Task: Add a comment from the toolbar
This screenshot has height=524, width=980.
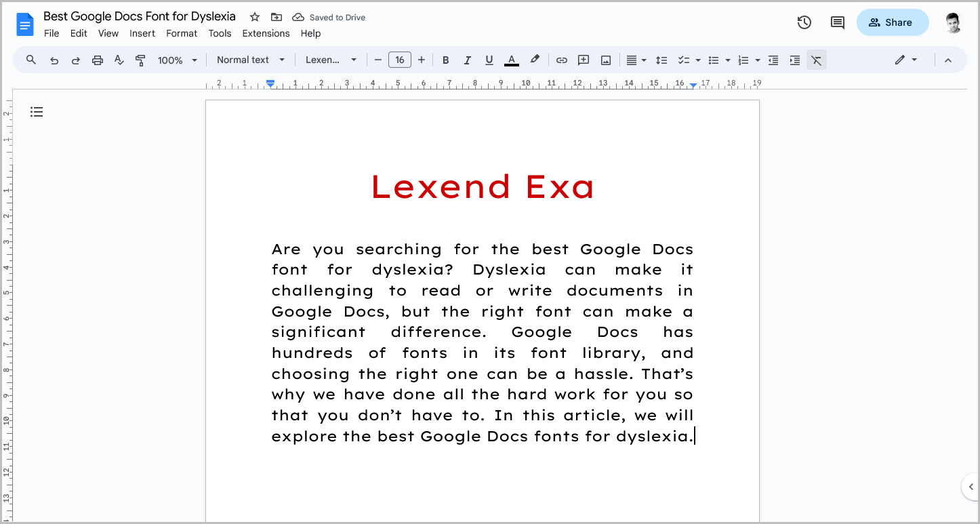Action: click(584, 60)
